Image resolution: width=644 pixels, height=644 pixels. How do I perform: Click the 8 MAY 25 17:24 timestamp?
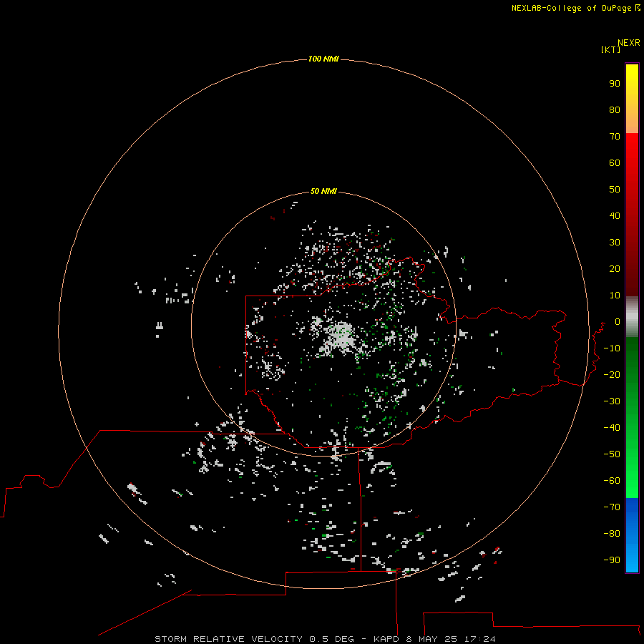point(451,639)
